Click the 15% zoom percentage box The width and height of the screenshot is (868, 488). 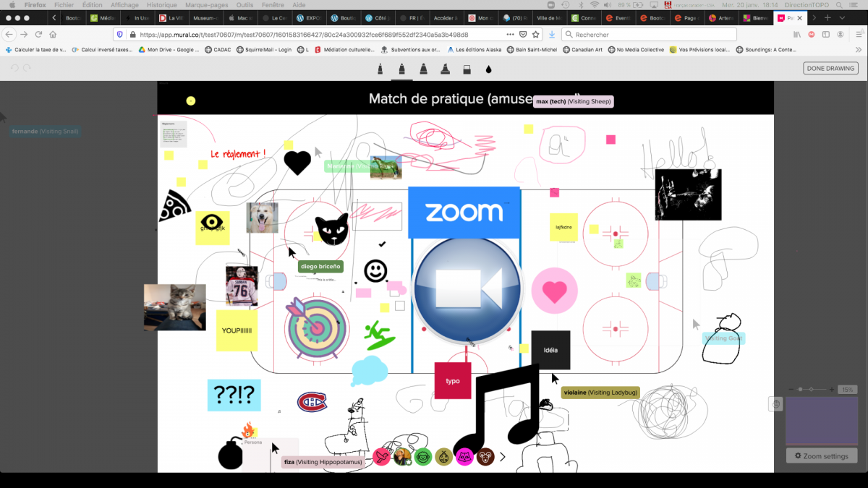(848, 390)
